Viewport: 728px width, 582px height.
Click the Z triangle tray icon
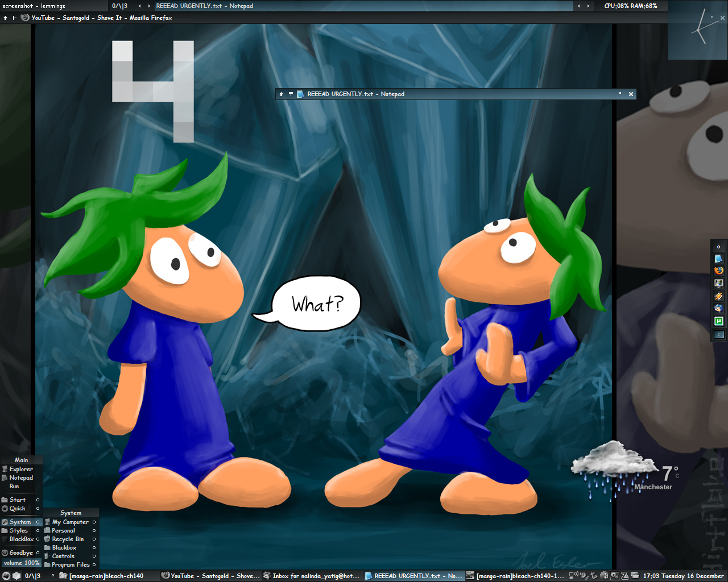coord(624,576)
